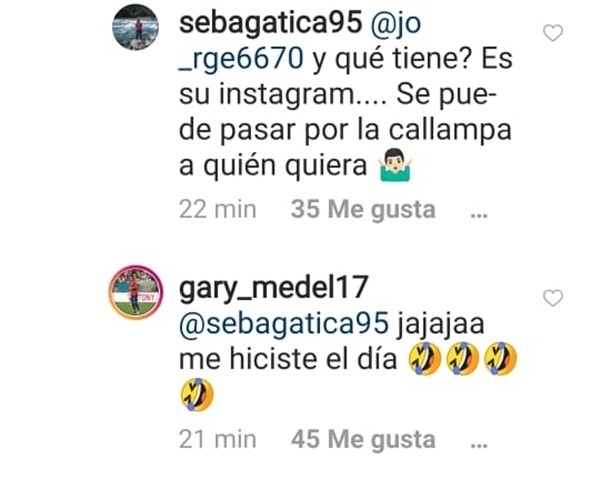
Task: View the 45 Me gusta likes list
Action: click(363, 439)
